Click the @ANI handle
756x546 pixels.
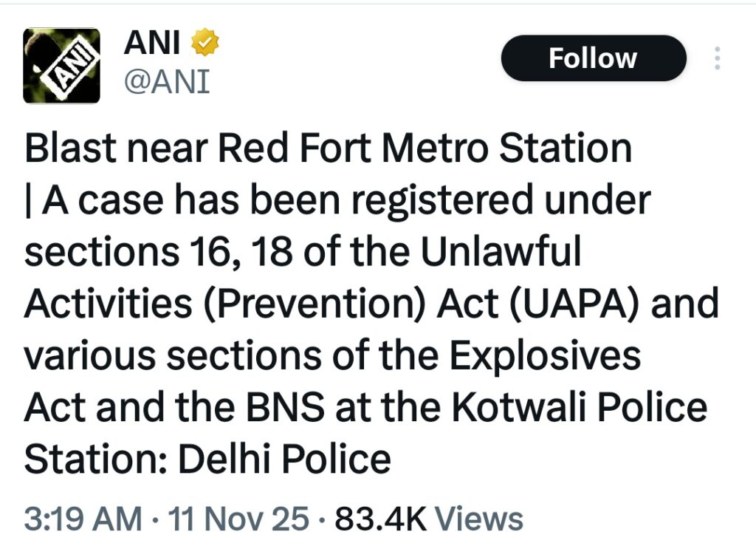pyautogui.click(x=166, y=81)
